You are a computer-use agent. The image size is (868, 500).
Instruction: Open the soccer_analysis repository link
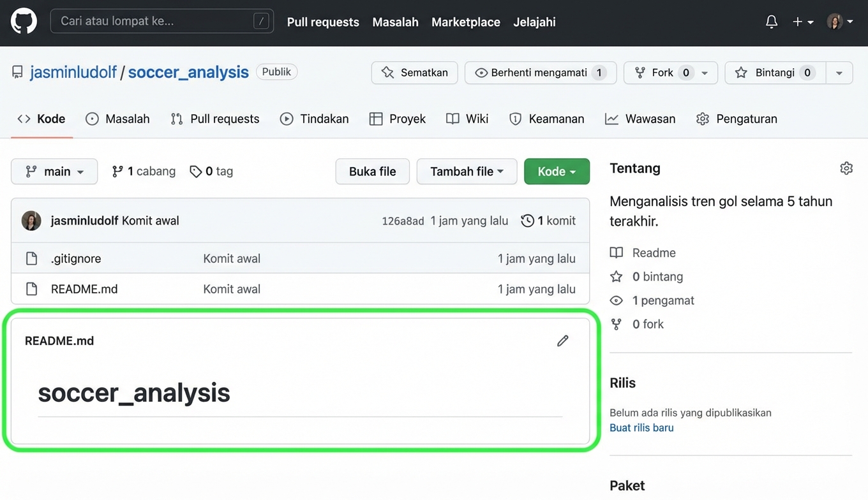(x=188, y=72)
